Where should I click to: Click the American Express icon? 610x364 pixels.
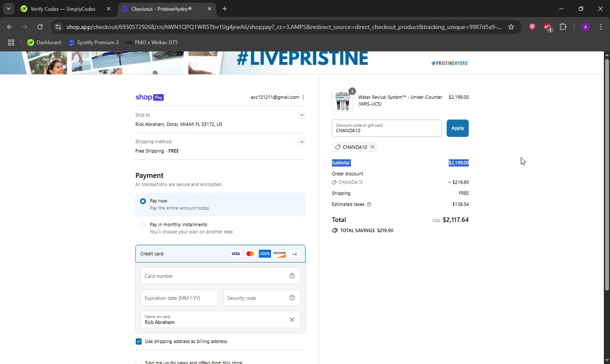265,253
